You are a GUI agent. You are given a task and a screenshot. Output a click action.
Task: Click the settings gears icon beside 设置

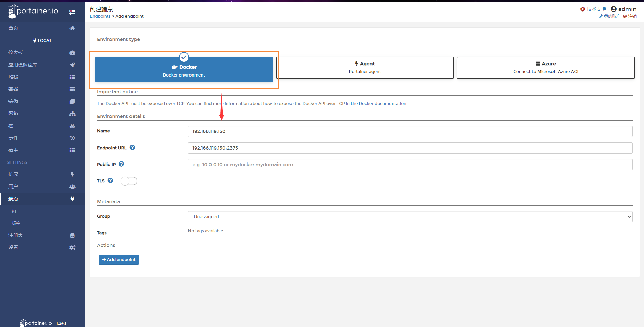pos(72,247)
